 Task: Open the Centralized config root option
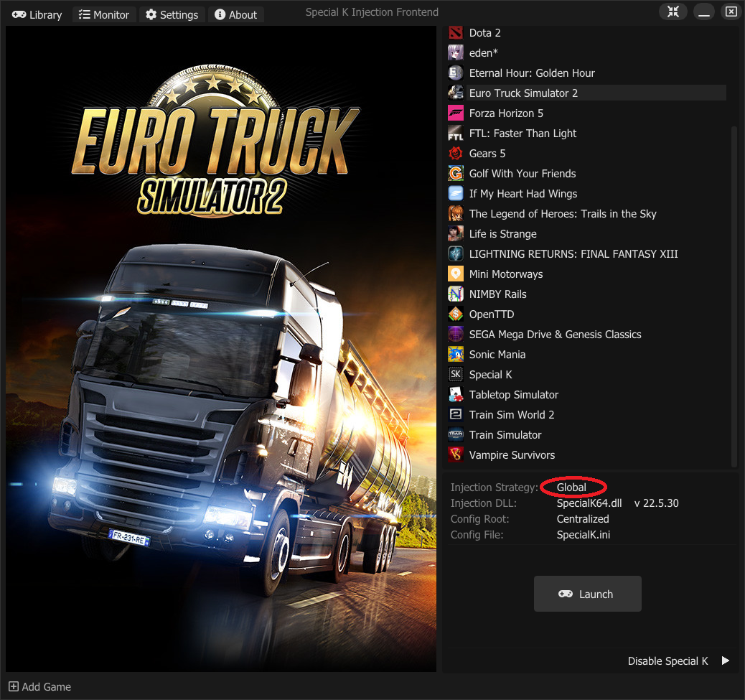point(582,519)
